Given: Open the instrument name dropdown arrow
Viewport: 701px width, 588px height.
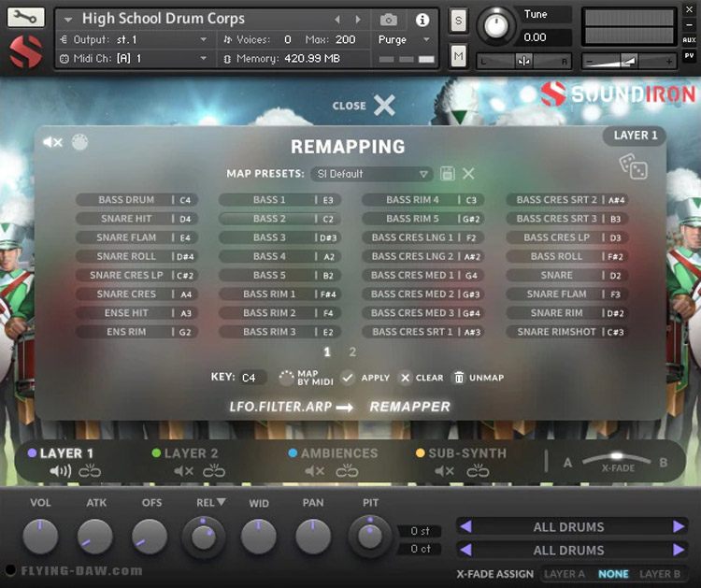Looking at the screenshot, I should coord(68,20).
